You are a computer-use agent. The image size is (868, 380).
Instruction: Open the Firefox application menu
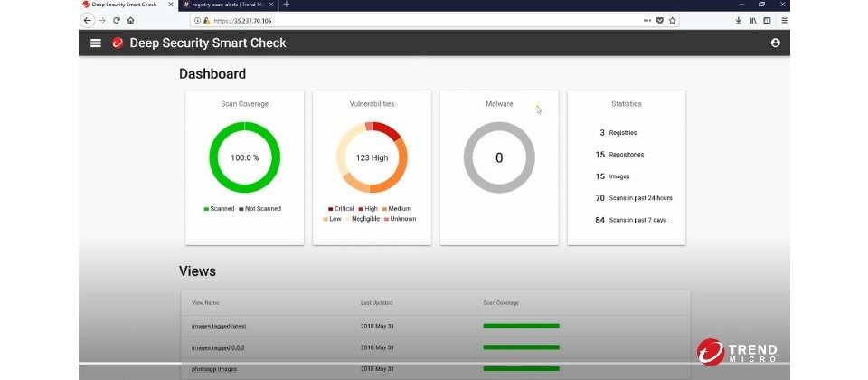click(x=784, y=21)
